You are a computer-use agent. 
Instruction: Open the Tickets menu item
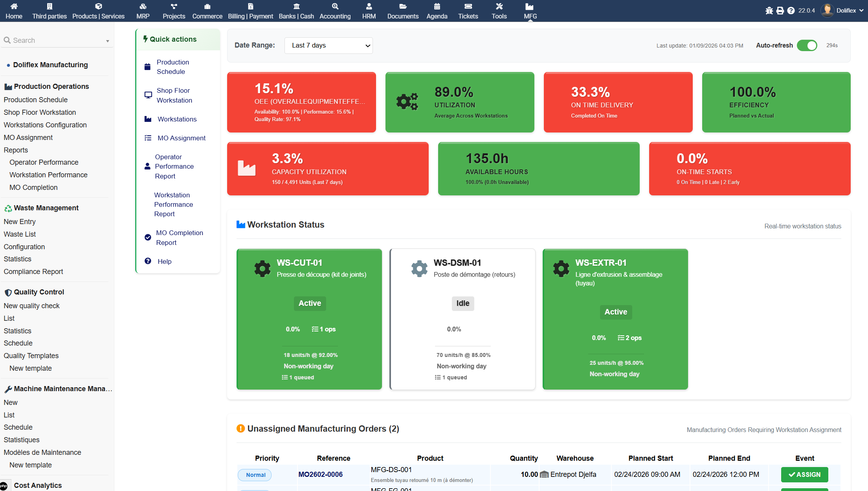click(468, 11)
